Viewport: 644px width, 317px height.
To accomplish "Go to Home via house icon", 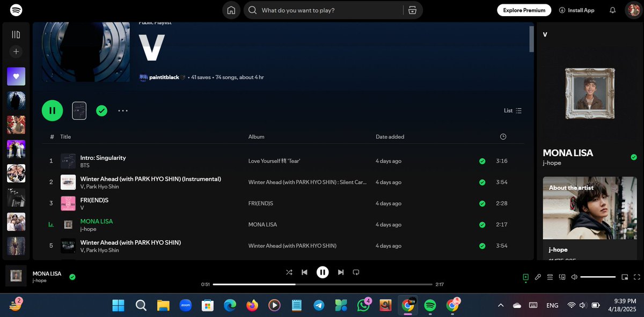I will (231, 10).
